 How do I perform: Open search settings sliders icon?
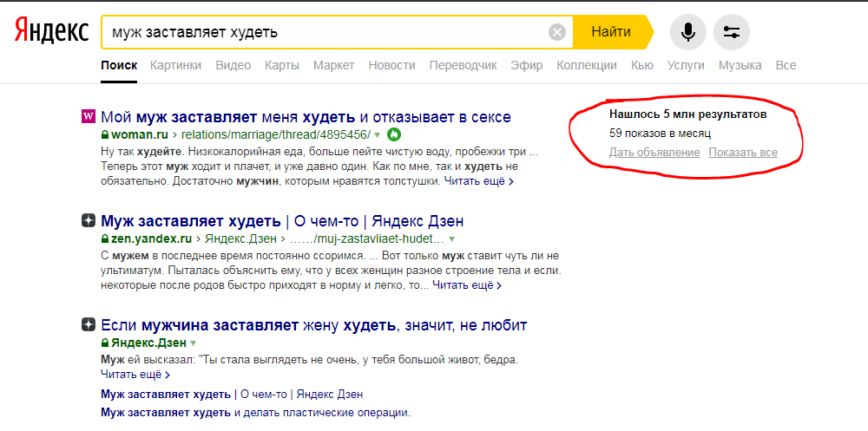point(732,32)
